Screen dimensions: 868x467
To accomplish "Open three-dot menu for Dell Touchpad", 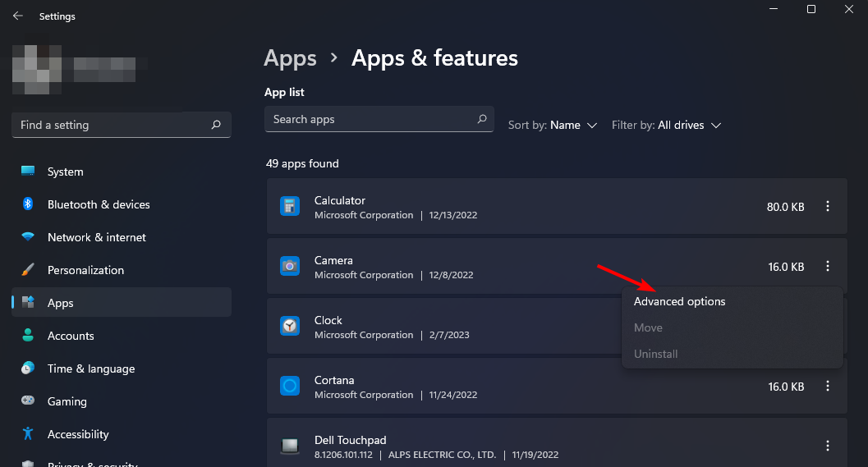I will point(828,446).
